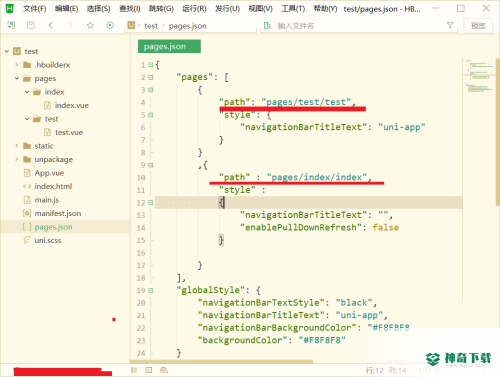This screenshot has width=500, height=377.
Task: Click the index.html file icon
Action: 27,186
